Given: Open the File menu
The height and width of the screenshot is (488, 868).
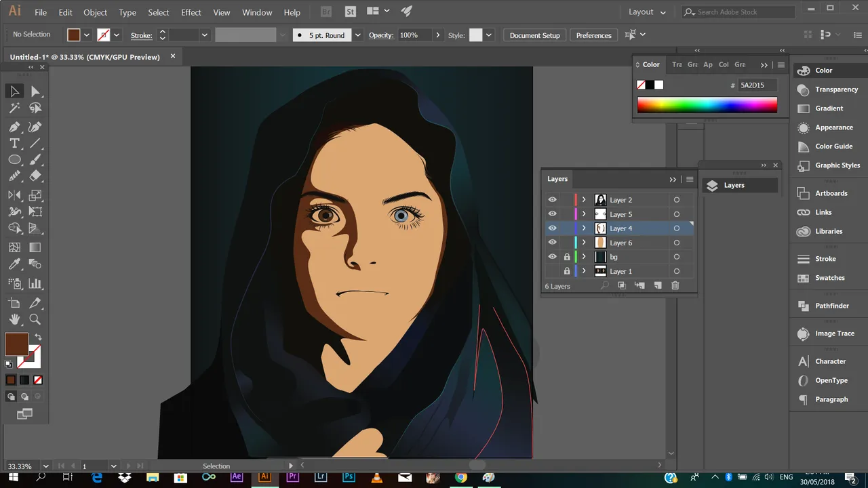Looking at the screenshot, I should [x=41, y=12].
